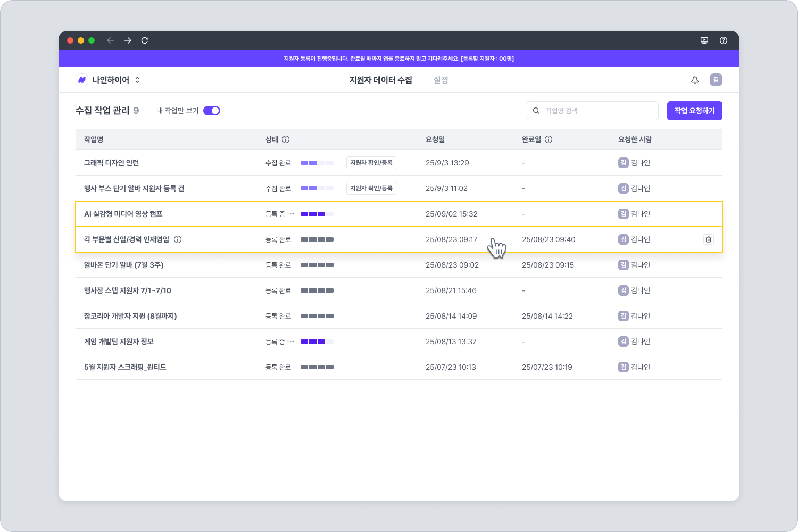Viewport: 798px width, 532px height.
Task: Go forward with the forward arrow
Action: point(128,40)
